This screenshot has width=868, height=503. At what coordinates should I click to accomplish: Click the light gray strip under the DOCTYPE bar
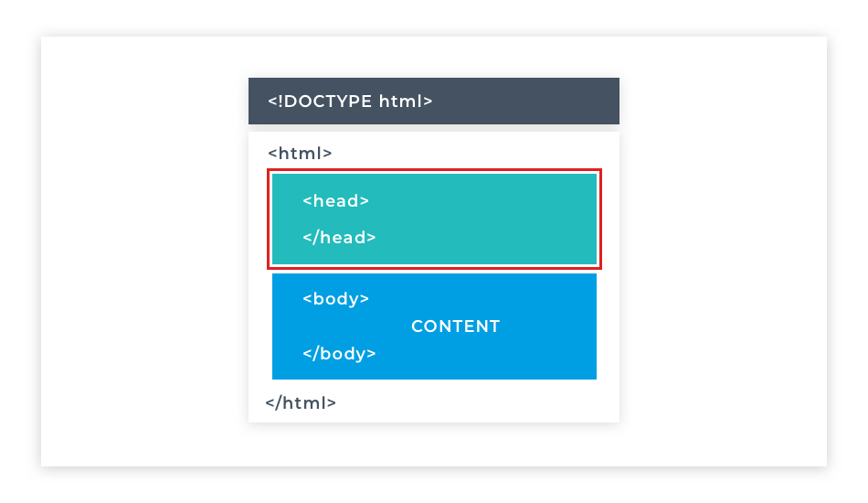[x=434, y=128]
